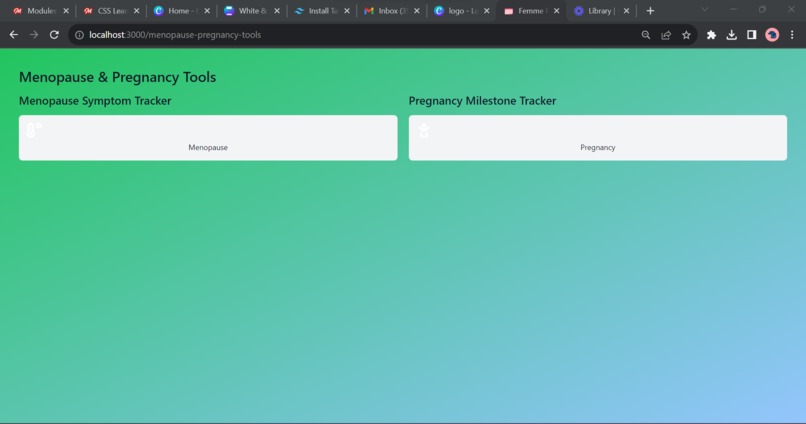
Task: Toggle the browser side panel
Action: coord(752,35)
